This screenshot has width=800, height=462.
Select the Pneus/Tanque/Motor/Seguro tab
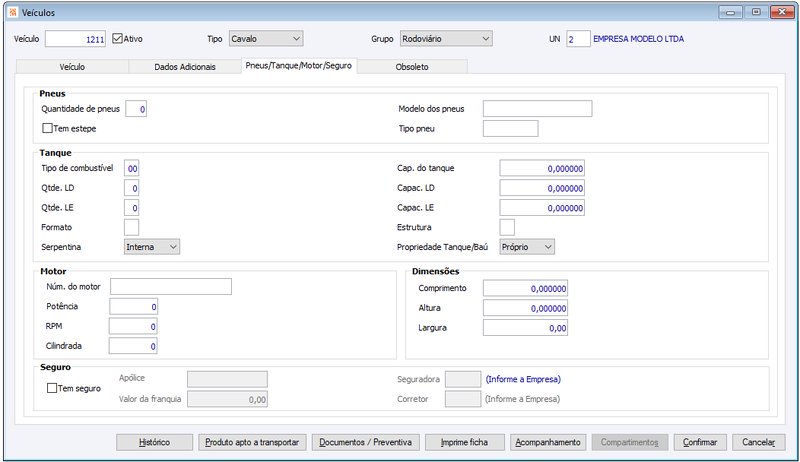pyautogui.click(x=298, y=66)
